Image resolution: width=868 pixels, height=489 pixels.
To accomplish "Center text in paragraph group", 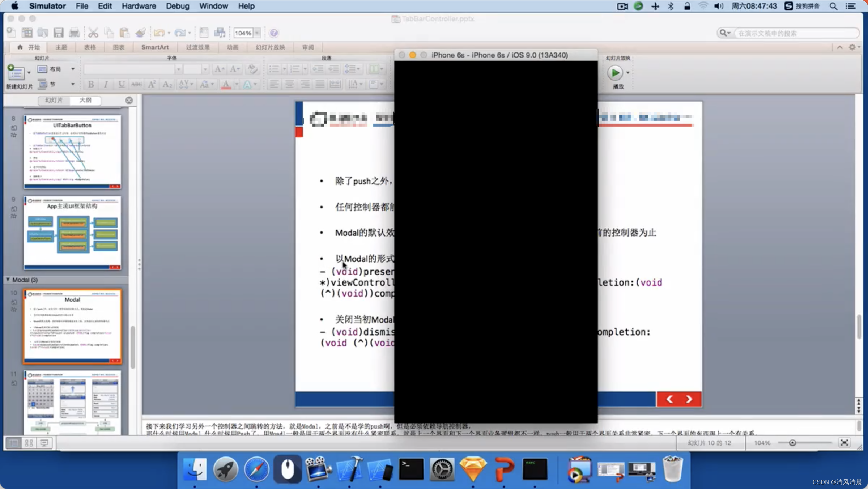I will click(x=290, y=84).
